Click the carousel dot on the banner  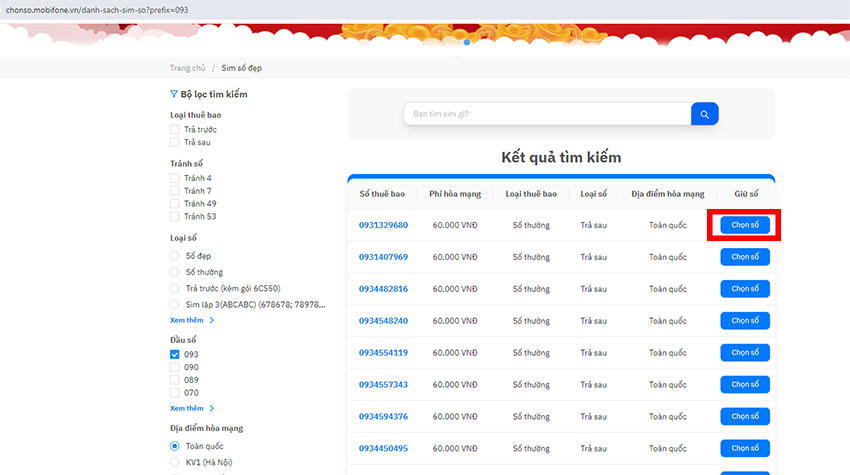467,42
